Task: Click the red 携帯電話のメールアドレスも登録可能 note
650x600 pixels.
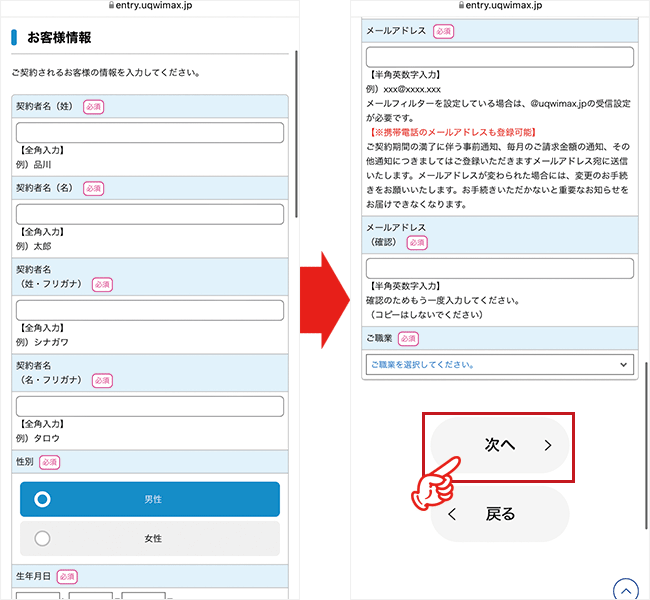Action: point(451,132)
